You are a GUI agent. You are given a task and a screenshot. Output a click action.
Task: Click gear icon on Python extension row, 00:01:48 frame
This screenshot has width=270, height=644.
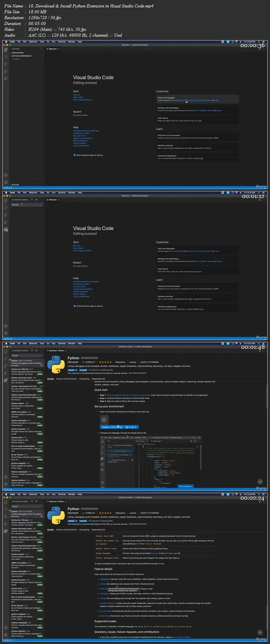coord(41,365)
